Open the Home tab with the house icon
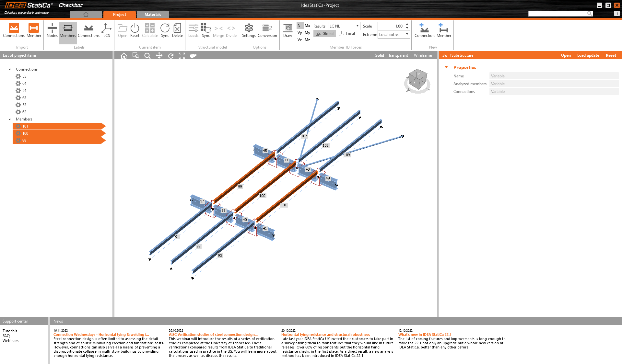622x364 pixels. pos(86,15)
